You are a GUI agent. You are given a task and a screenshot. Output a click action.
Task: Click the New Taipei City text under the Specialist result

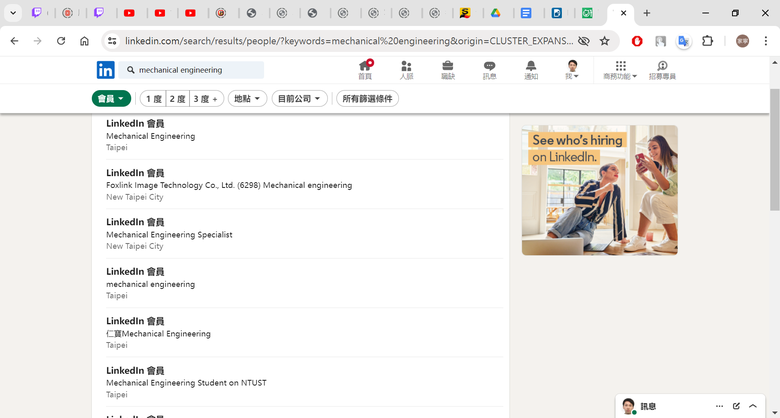coord(134,246)
